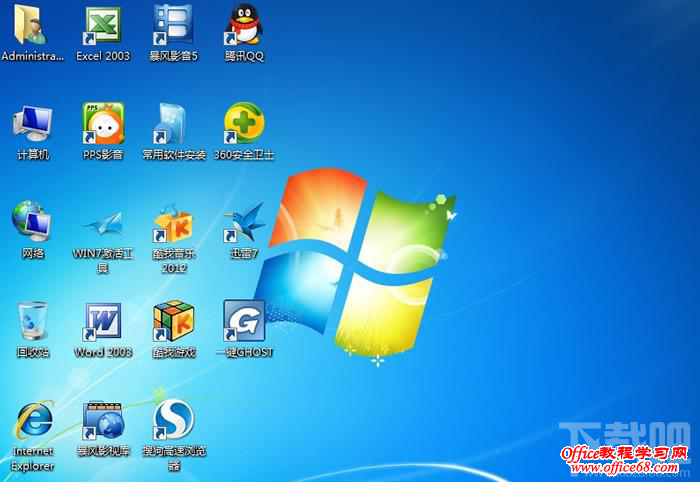Select the 回收站 (Recycle Bin)
Screen dimensions: 700x482
(32, 321)
